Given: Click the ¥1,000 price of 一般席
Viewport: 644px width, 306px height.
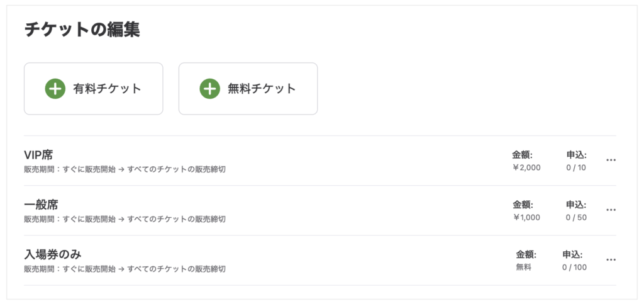Looking at the screenshot, I should [x=526, y=218].
